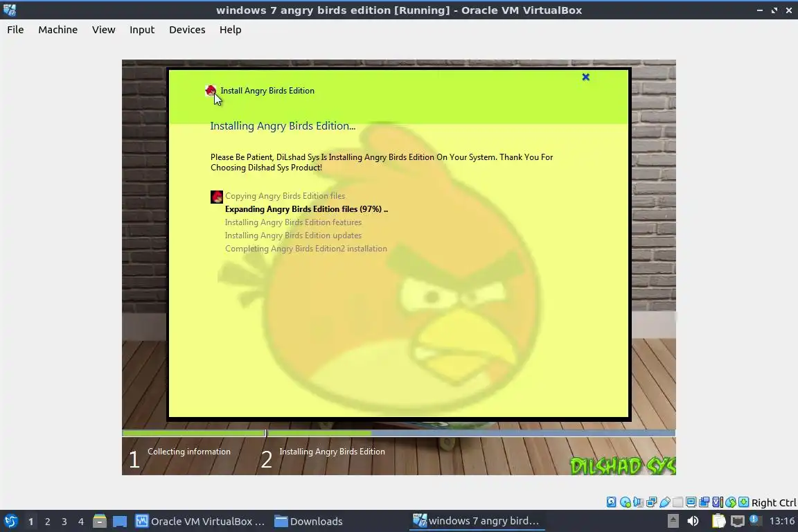Open the Help menu
798x532 pixels.
(231, 30)
